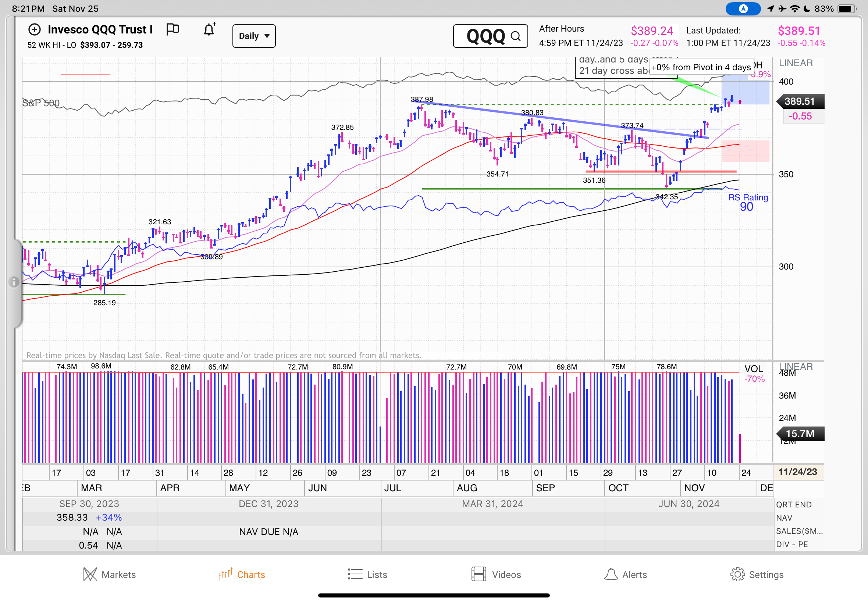868x603 pixels.
Task: Tap the info handle on left edge
Action: click(14, 282)
